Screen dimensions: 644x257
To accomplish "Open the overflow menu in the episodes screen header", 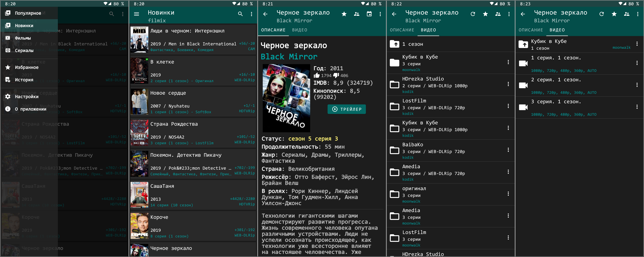I will pos(638,14).
